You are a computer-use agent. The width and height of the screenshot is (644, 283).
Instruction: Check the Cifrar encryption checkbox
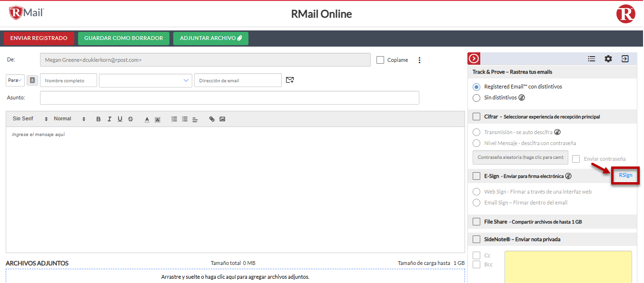coord(476,117)
